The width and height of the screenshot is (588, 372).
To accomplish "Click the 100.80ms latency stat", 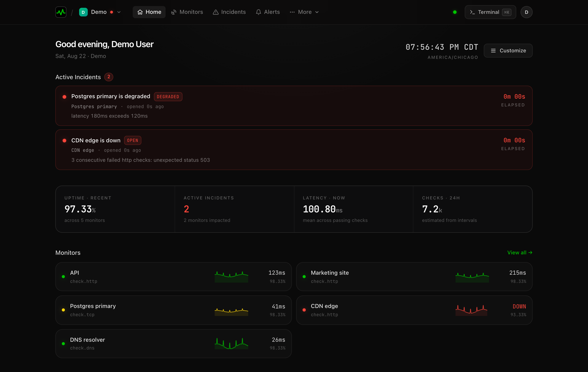I will pos(323,209).
